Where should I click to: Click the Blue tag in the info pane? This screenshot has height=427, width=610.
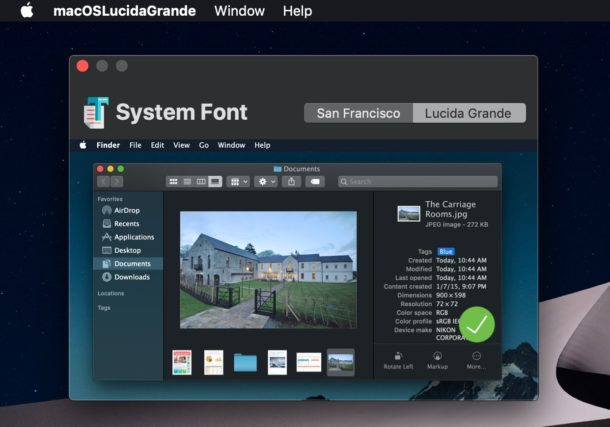click(446, 252)
